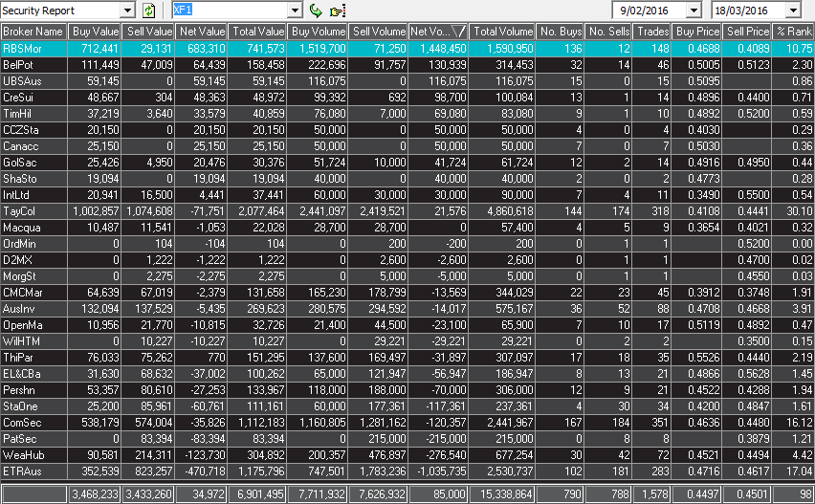Select the GolSac broker row

[x=407, y=163]
